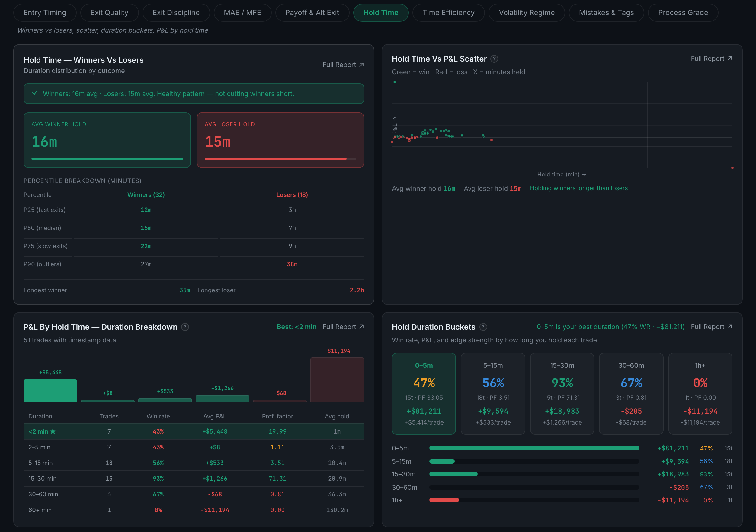Click the help icon beside Hold Time Vs P&L Scatter
This screenshot has width=756, height=532.
(494, 59)
